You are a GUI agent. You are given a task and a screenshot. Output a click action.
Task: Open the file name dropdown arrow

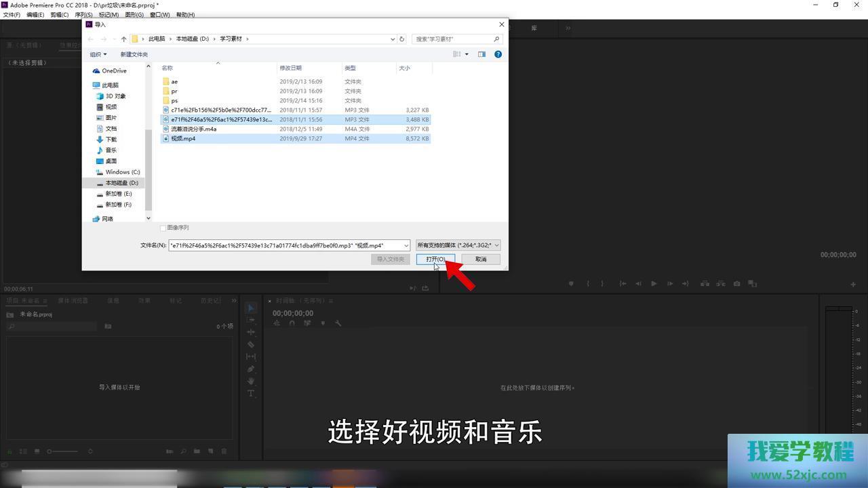405,245
